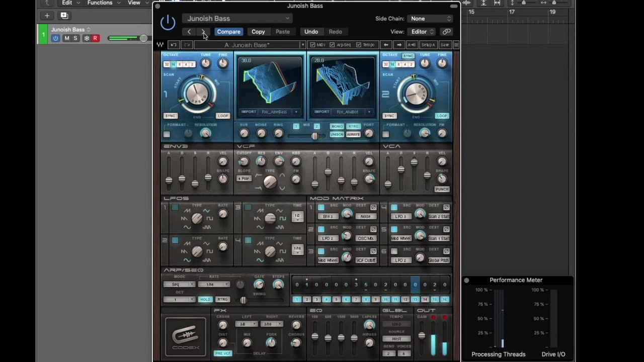Open the arpeggiator Mode Seq dropdown
644x362 pixels.
tap(179, 284)
